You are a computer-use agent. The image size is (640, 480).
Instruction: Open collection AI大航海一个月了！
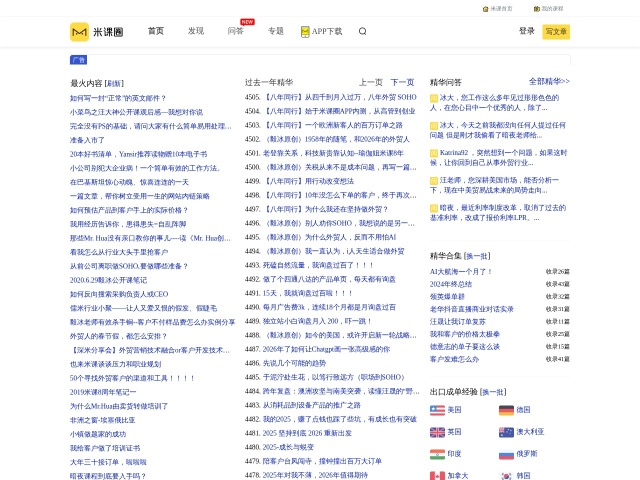point(461,272)
